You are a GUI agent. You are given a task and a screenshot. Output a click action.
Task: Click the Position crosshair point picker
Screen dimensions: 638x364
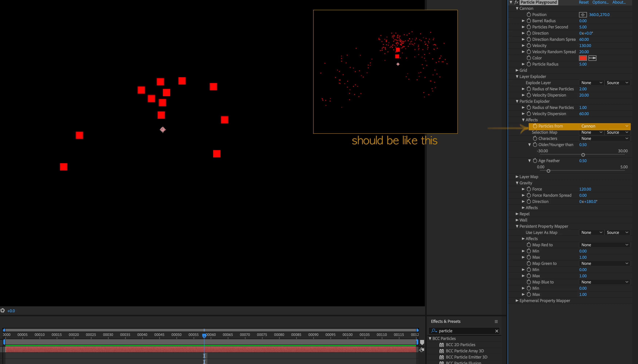583,15
